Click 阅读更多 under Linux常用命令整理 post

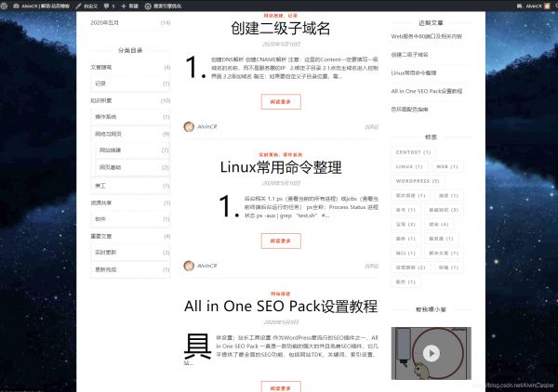(281, 241)
